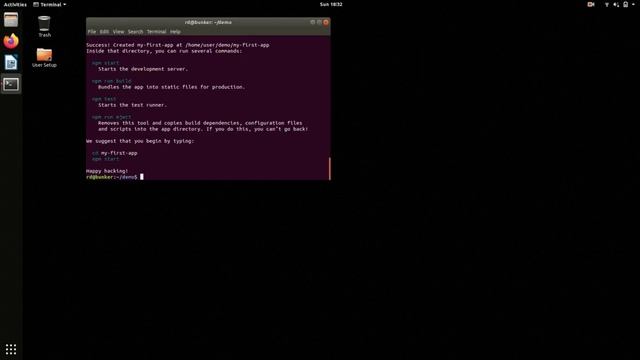The width and height of the screenshot is (640, 360).
Task: Click the screen recording indicator in top bar
Action: 591,4
